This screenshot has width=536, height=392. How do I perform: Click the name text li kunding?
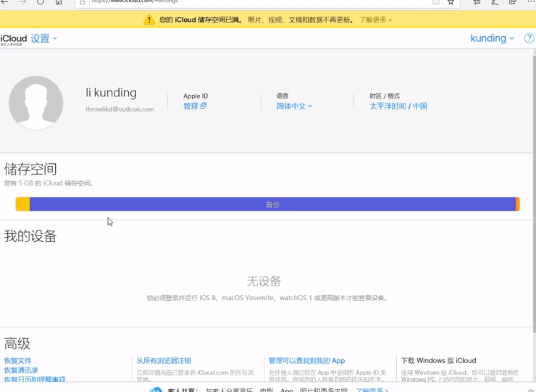111,93
